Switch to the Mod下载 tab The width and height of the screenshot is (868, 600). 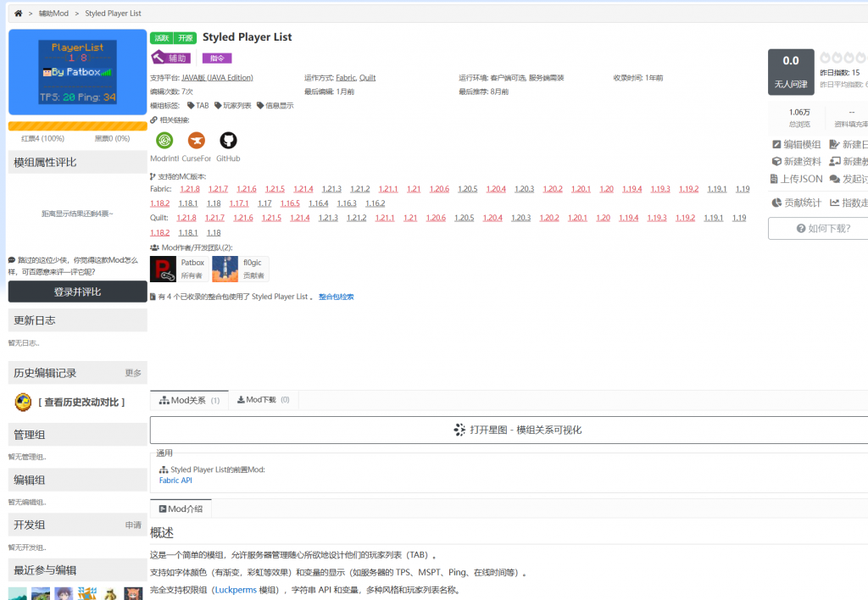pos(264,400)
